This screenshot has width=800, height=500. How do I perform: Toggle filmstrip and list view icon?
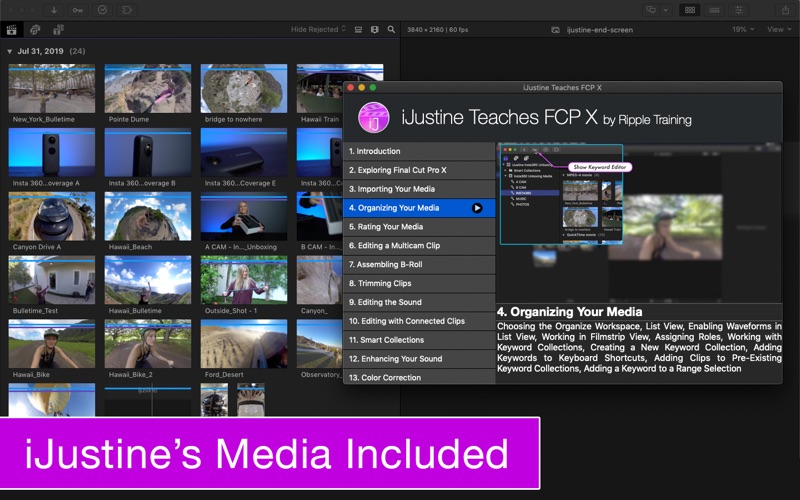358,30
